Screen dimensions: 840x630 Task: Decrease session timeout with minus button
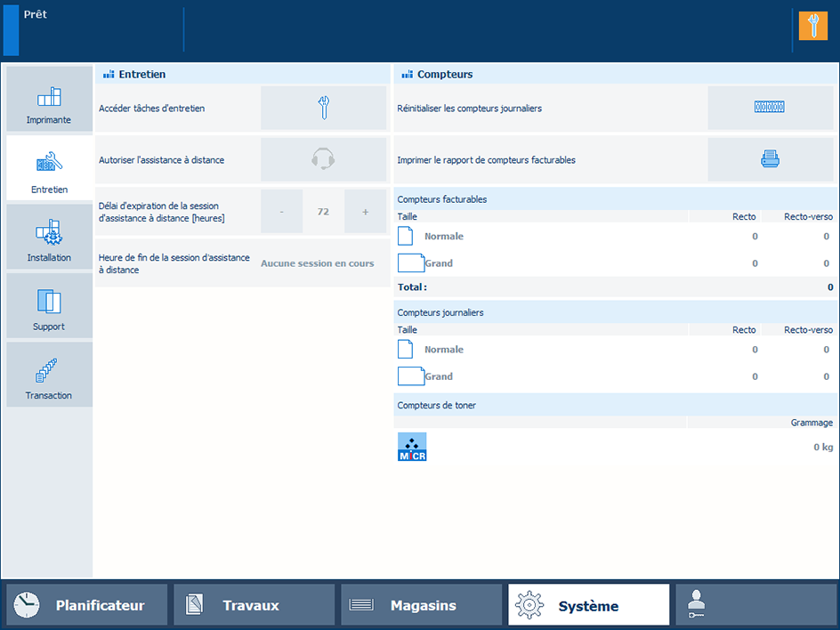click(282, 212)
